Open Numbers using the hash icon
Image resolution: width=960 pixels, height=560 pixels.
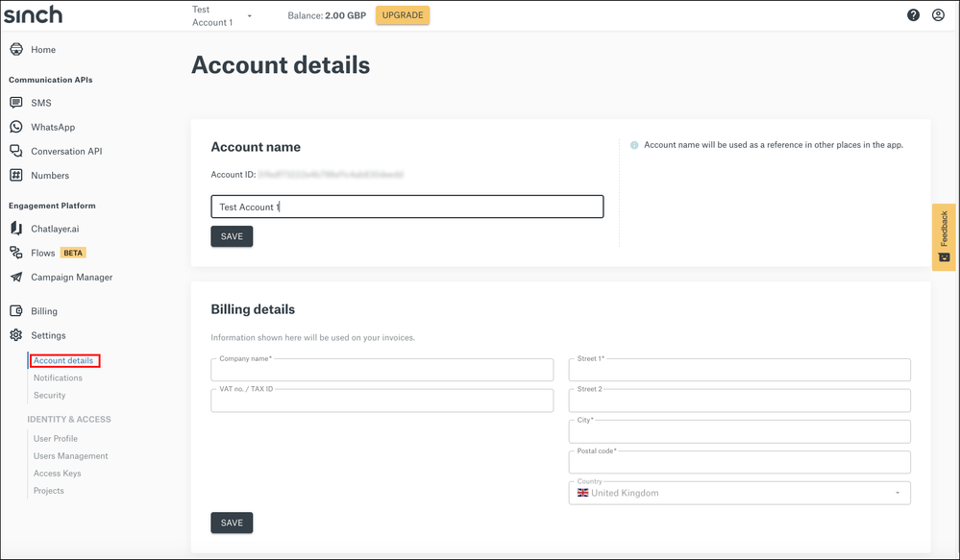[x=16, y=176]
